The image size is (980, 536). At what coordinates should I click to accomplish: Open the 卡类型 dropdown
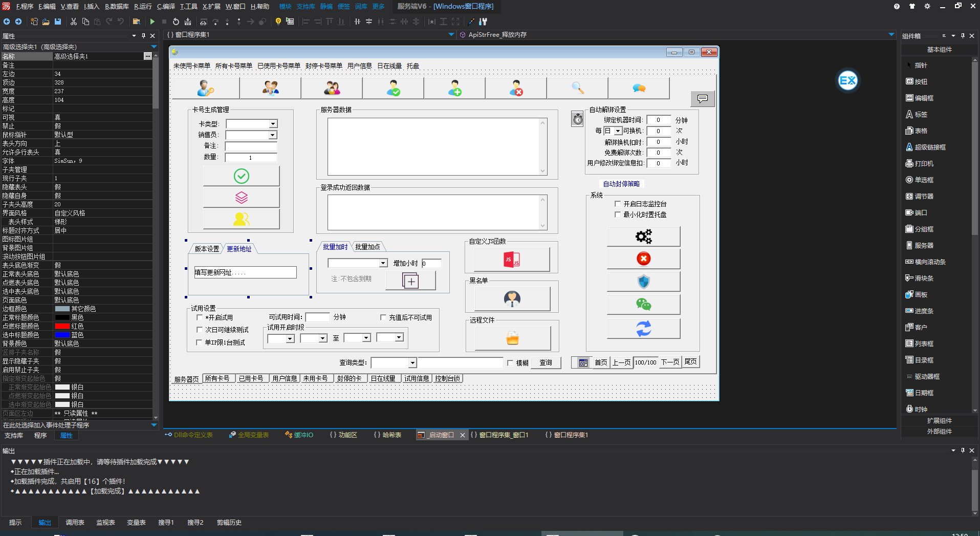[x=273, y=124]
